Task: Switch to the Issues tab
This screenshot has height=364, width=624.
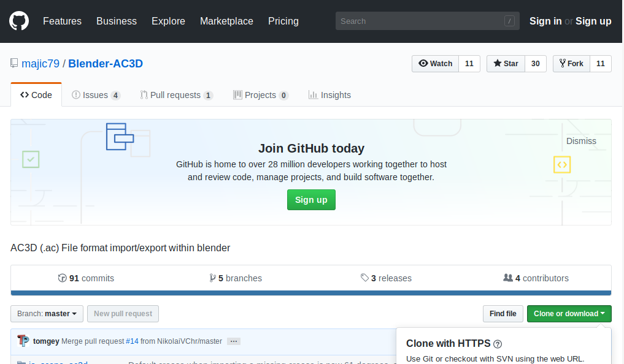Action: pos(96,95)
